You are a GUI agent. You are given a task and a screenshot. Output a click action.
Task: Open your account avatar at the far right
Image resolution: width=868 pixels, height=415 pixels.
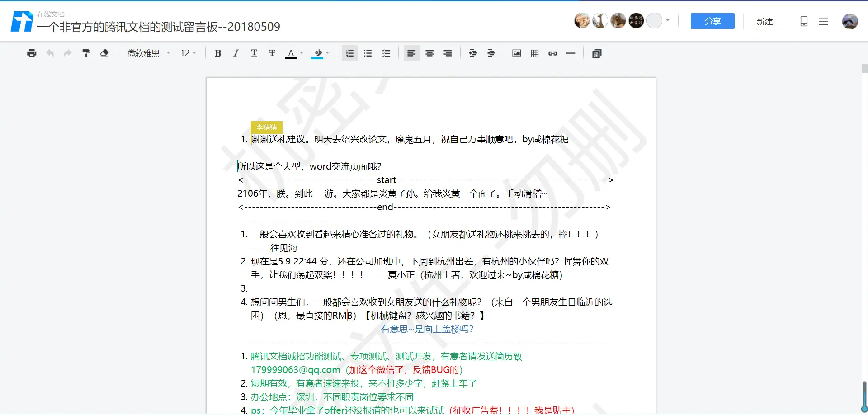pyautogui.click(x=850, y=21)
